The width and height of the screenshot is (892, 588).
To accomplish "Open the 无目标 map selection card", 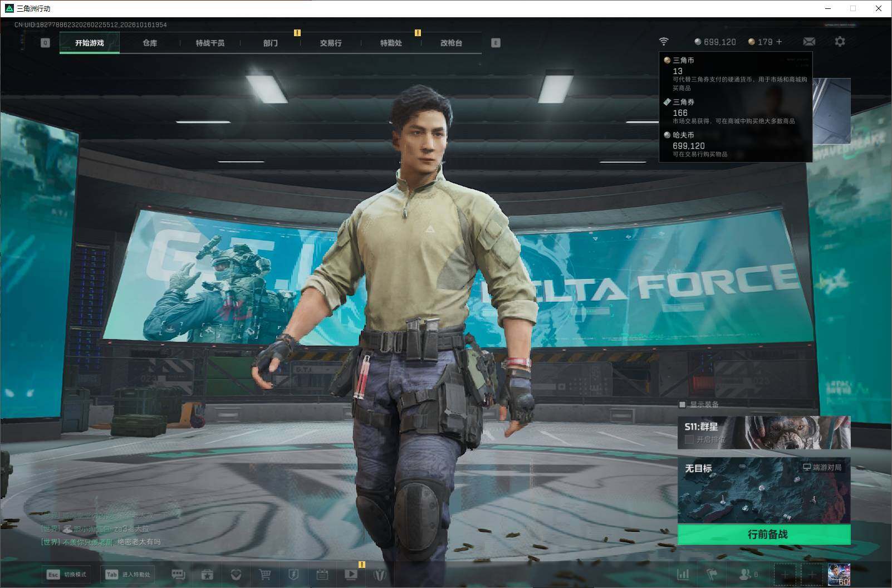I will tap(764, 491).
